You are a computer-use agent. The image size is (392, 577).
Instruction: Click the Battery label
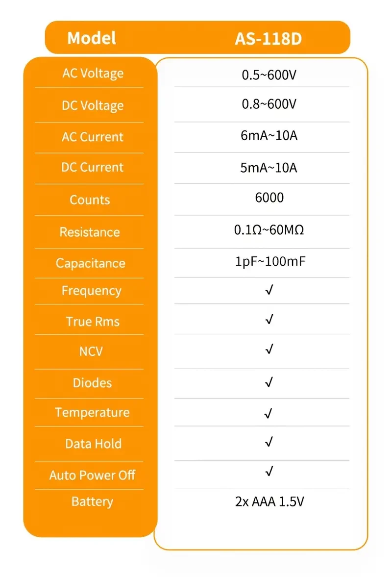point(92,502)
